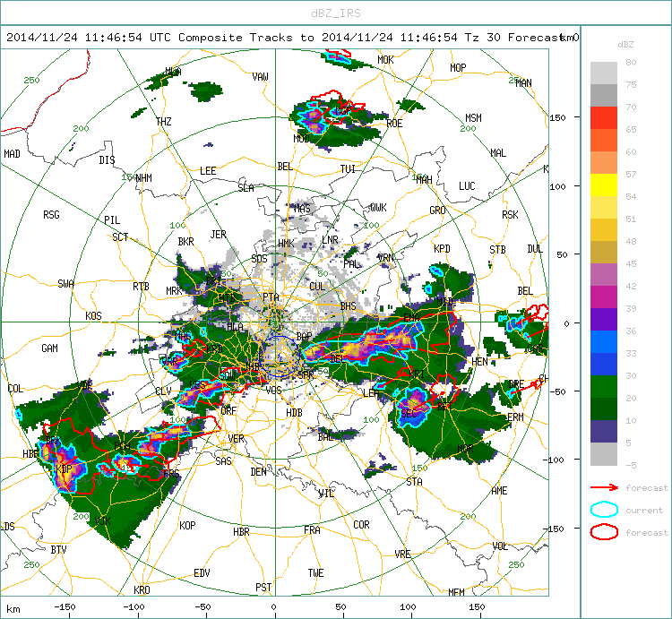
Task: Click the KDP station label
Action: (x=64, y=469)
